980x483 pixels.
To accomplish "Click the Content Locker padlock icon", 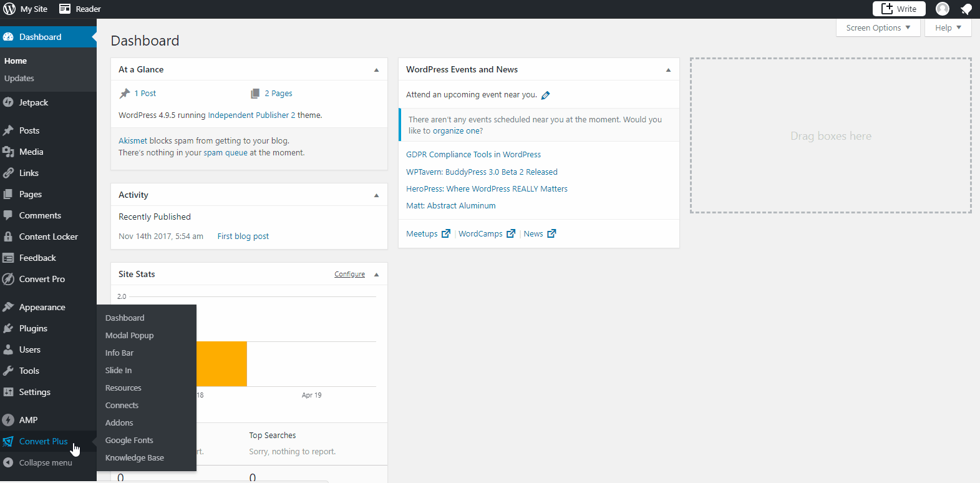I will (x=8, y=237).
